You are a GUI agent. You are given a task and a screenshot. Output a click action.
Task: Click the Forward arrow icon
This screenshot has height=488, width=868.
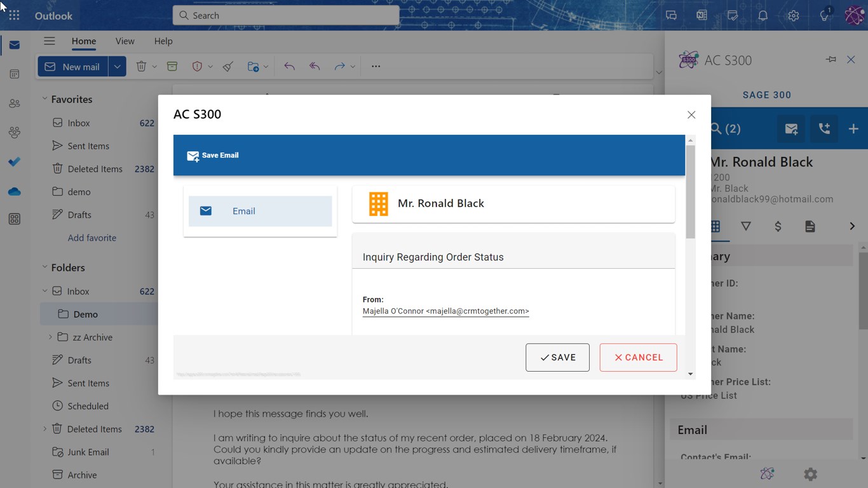(339, 66)
